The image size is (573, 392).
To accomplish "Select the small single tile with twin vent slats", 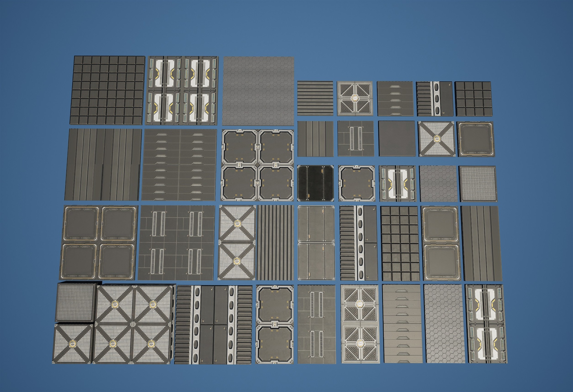I will tap(356, 139).
